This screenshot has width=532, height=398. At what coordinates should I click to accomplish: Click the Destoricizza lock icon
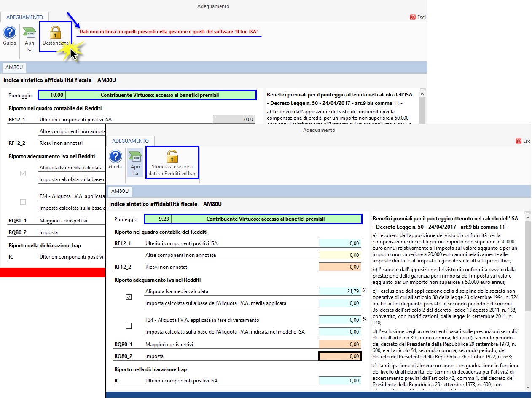click(x=55, y=32)
